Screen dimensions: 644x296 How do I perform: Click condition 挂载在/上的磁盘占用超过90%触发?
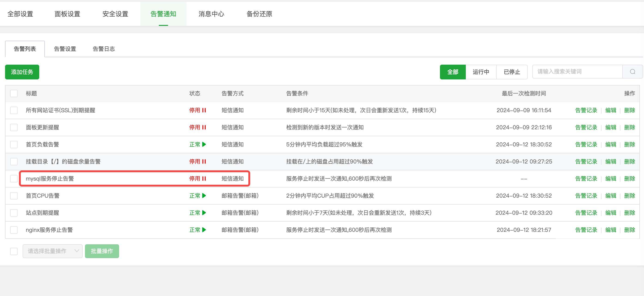[x=329, y=161]
